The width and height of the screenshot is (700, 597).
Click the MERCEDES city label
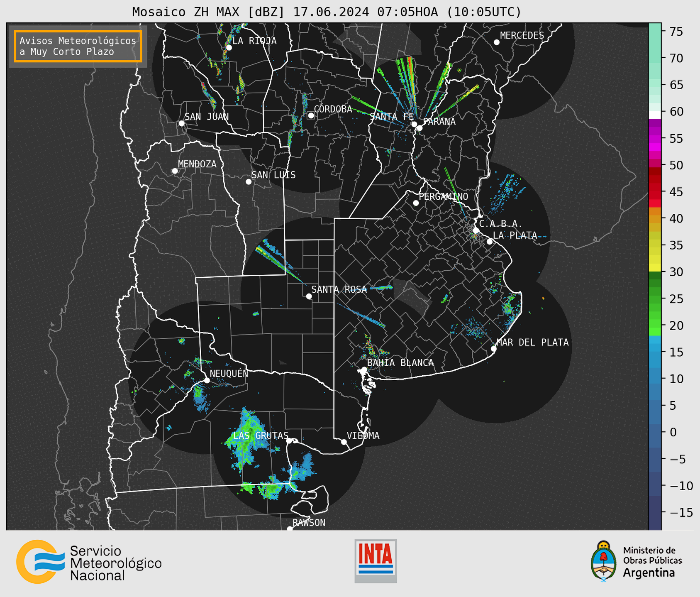tap(522, 36)
